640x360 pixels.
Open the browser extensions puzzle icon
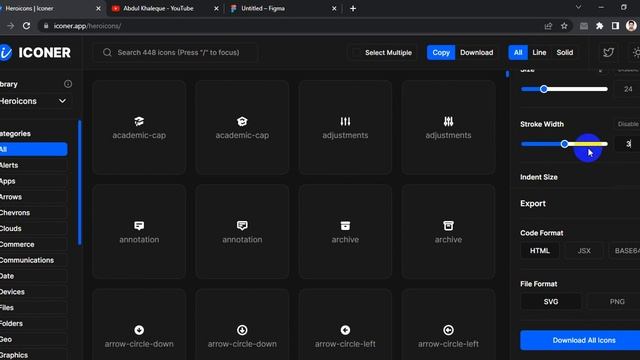pyautogui.click(x=600, y=26)
